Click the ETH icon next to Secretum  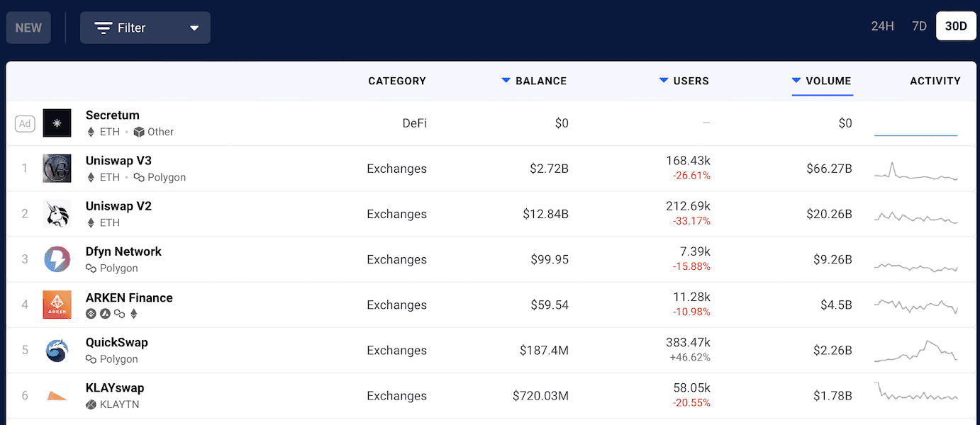[91, 132]
